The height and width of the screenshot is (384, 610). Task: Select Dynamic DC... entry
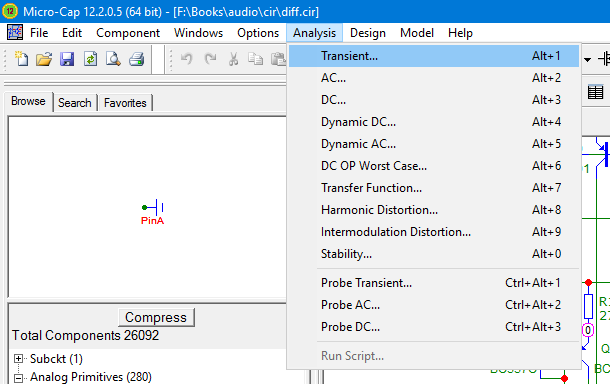coord(434,122)
